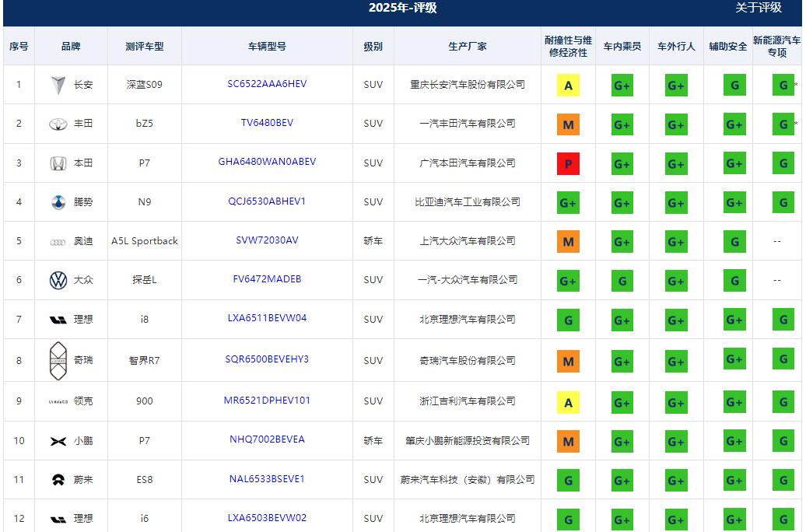Image resolution: width=806 pixels, height=532 pixels.
Task: Click the 级别 column header
Action: (x=373, y=46)
